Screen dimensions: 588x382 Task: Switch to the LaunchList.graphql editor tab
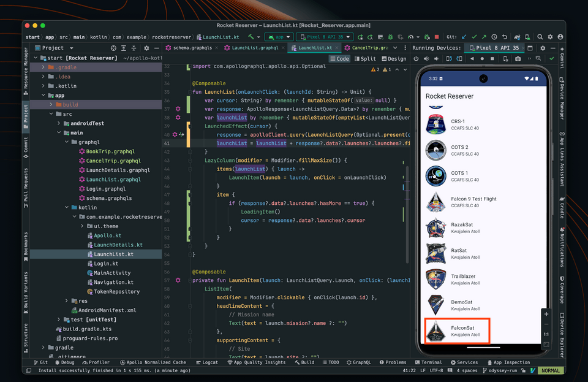tap(254, 48)
